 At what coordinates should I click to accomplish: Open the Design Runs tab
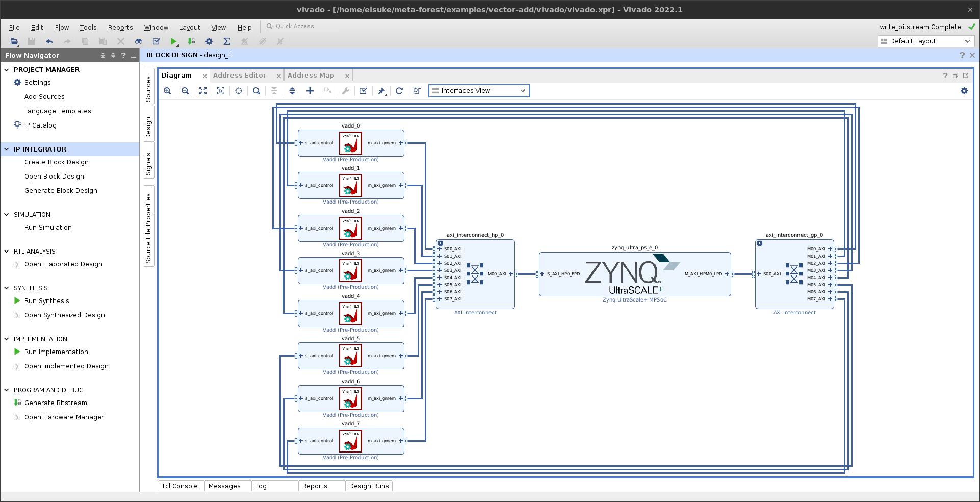[x=369, y=486]
